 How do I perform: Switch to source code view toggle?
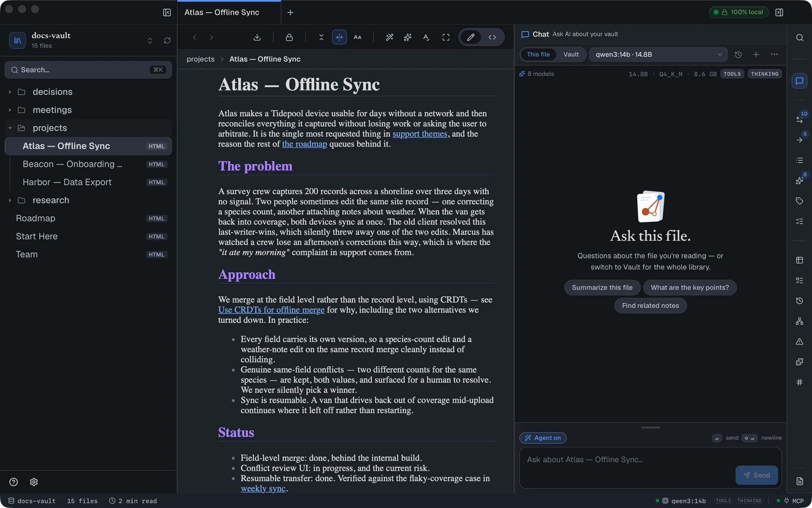tap(492, 37)
